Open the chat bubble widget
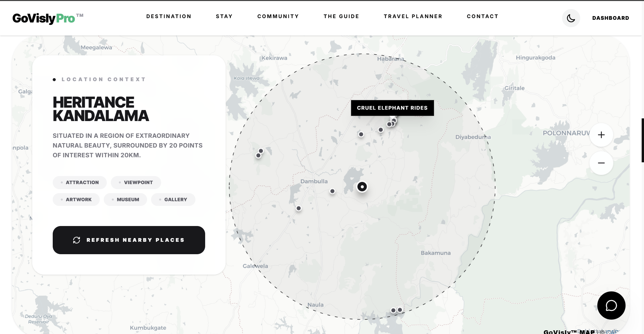The height and width of the screenshot is (334, 644). (x=611, y=305)
